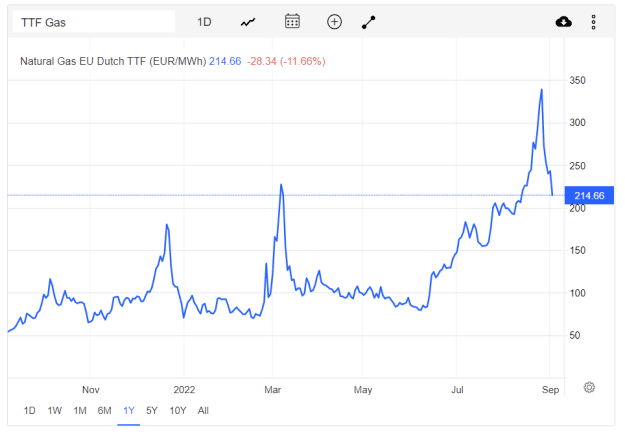Open the three-dot more options menu
Viewport: 625px width, 434px height.
594,22
